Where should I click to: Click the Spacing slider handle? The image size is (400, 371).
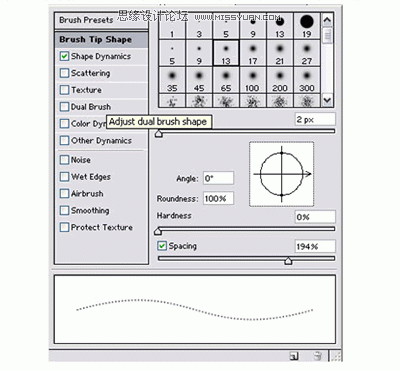pos(288,261)
